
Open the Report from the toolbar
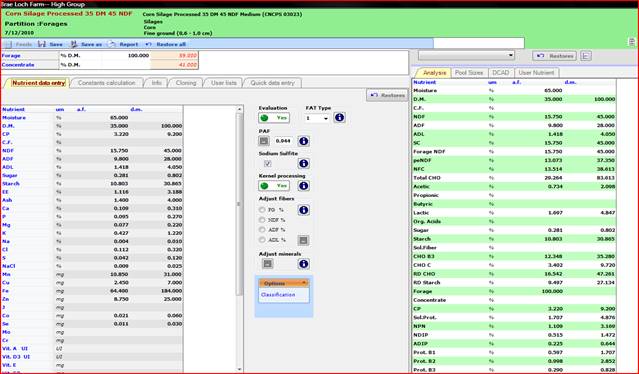[x=123, y=44]
